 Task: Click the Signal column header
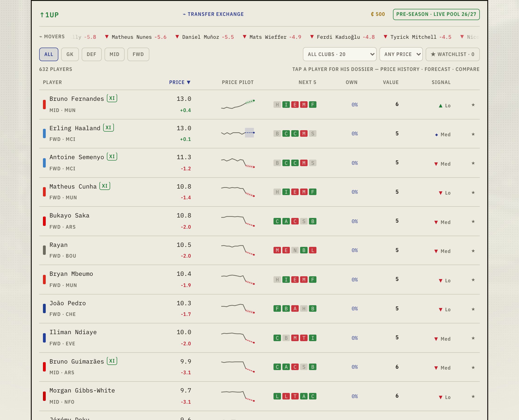tap(441, 82)
